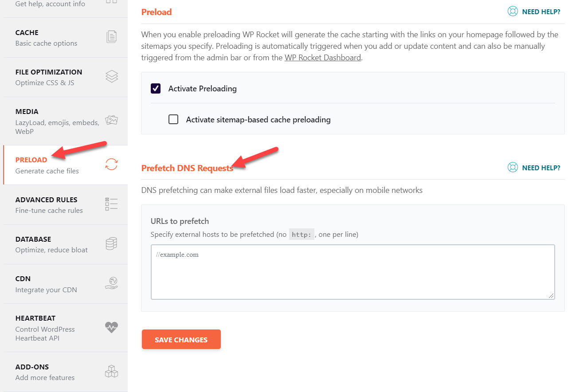Click the Add-ons cubes icon
Viewport: 572px width, 392px height.
[x=111, y=371]
